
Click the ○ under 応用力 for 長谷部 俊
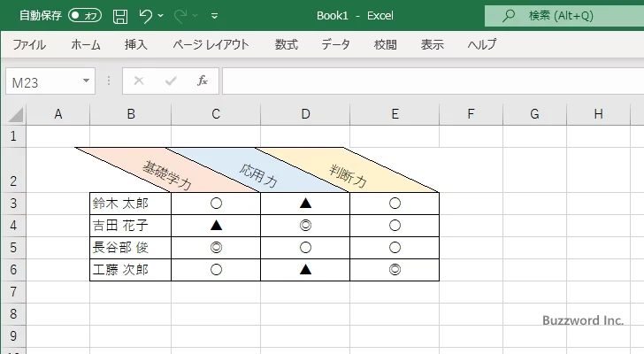pos(305,248)
